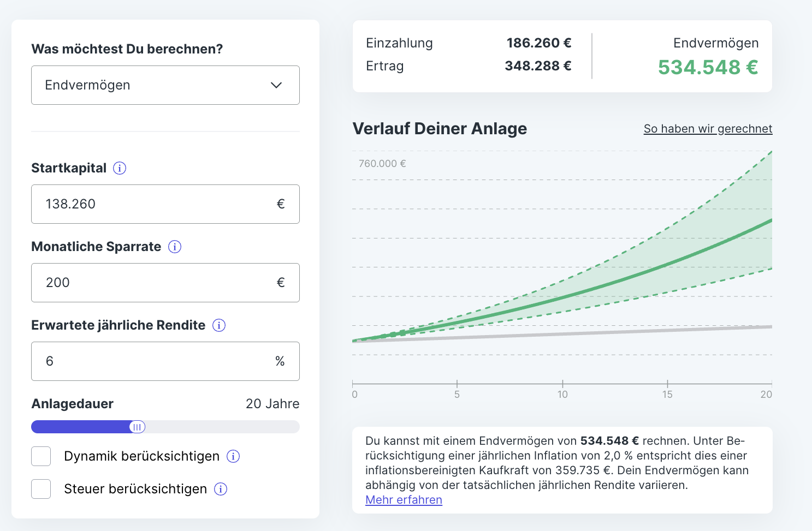This screenshot has width=812, height=531.
Task: Click info icon beside Steuer berücksichtigen
Action: pyautogui.click(x=221, y=489)
